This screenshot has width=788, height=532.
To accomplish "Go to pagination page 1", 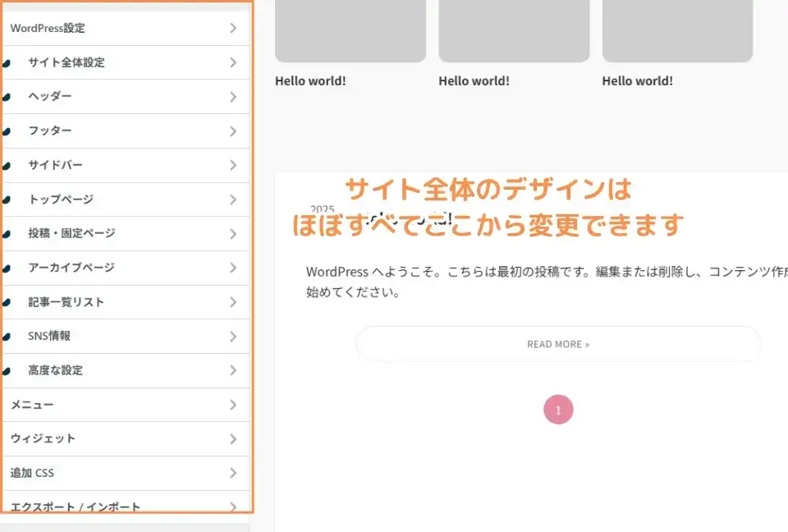I will 558,410.
